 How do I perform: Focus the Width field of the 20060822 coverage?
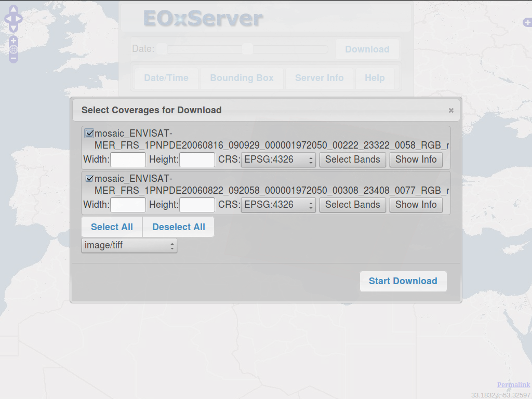pos(128,205)
